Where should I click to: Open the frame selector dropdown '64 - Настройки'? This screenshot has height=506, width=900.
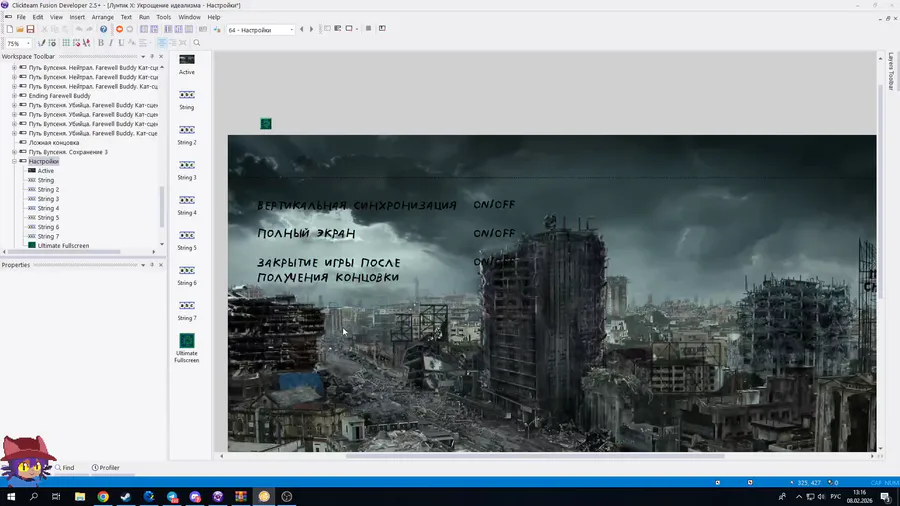261,30
